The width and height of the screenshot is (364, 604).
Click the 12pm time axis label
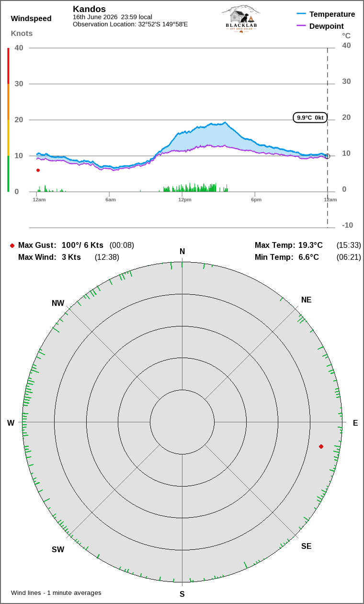click(185, 199)
